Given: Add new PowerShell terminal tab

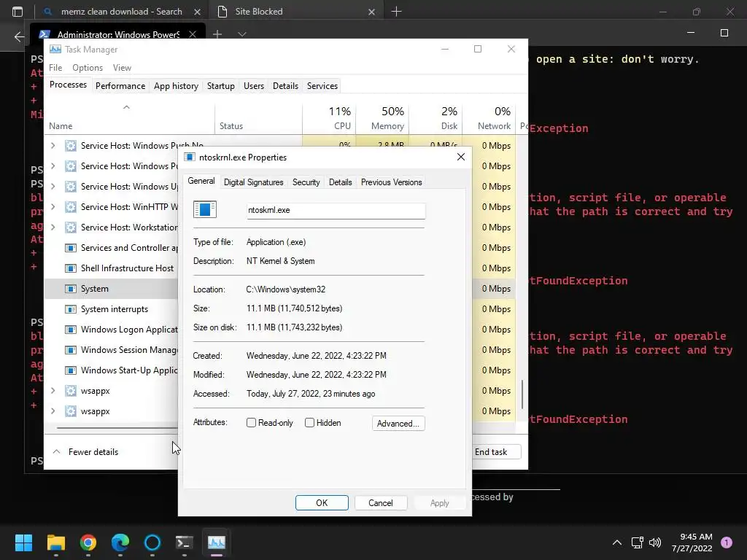Looking at the screenshot, I should 217,34.
